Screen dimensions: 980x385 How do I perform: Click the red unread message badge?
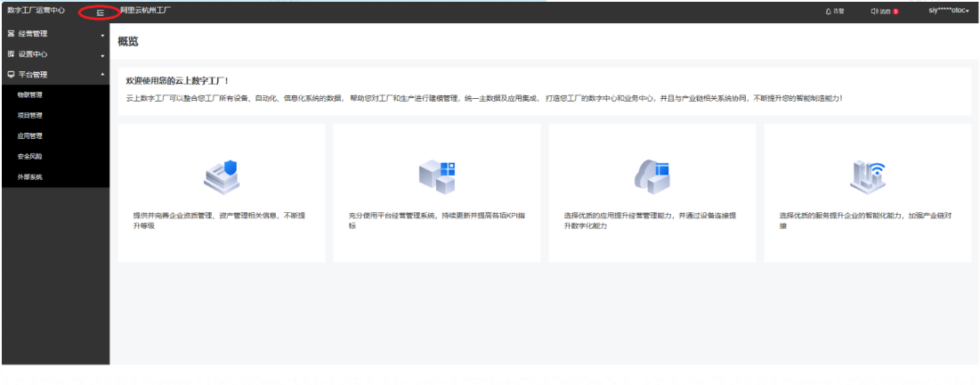[895, 12]
